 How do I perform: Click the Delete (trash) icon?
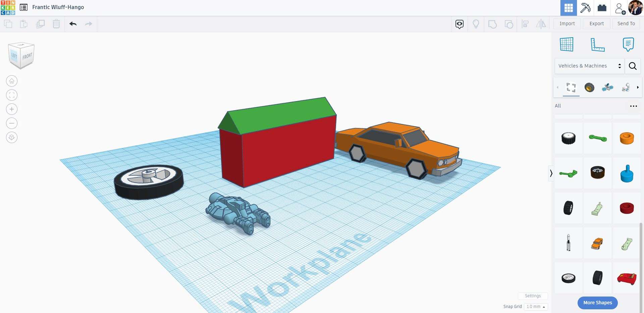tap(56, 24)
